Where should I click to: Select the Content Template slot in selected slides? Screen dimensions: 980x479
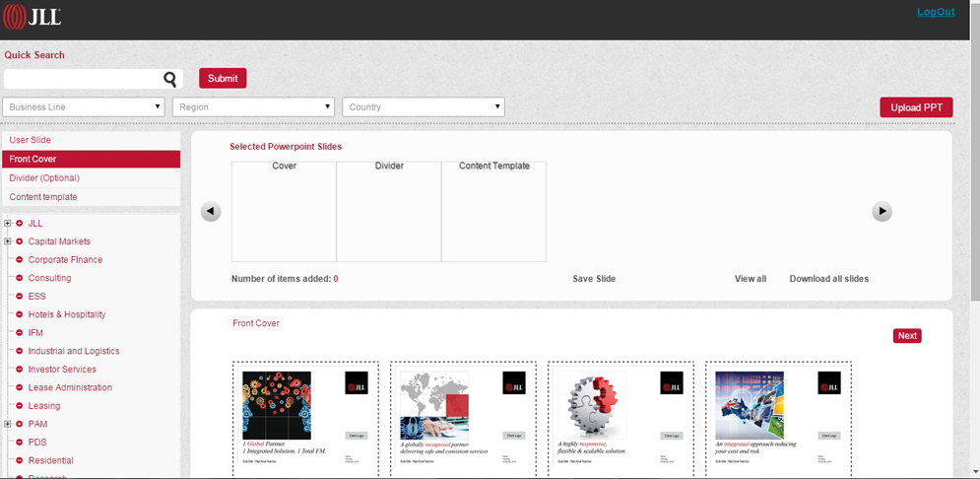494,211
